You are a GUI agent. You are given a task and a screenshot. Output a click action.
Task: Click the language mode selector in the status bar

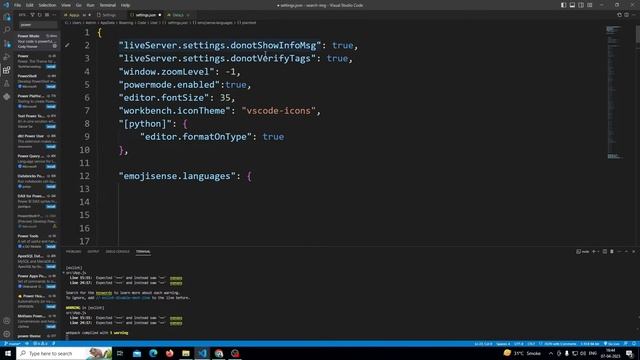(x=559, y=344)
